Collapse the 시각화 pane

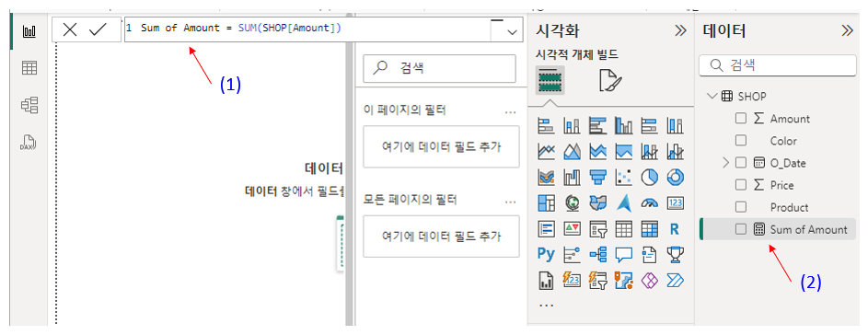tap(680, 31)
